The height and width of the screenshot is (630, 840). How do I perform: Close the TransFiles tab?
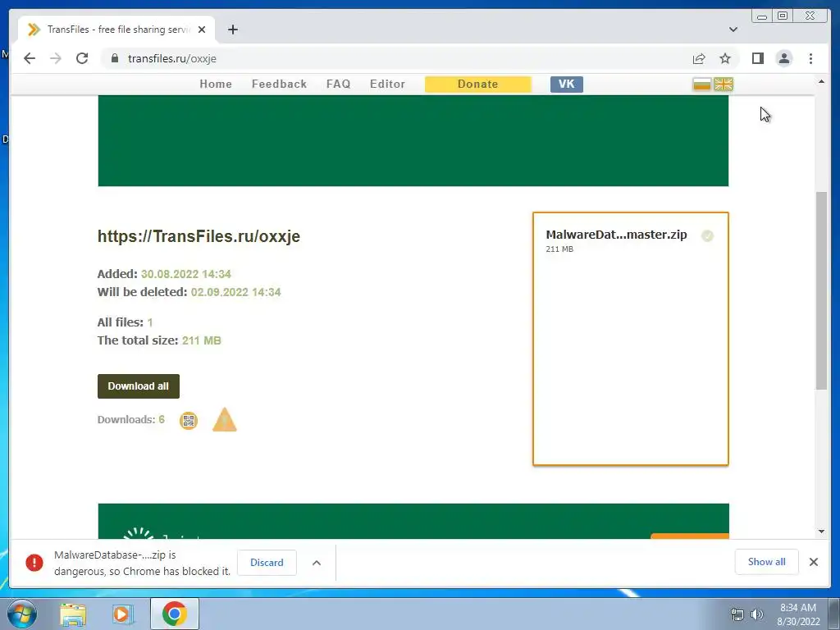(x=202, y=30)
